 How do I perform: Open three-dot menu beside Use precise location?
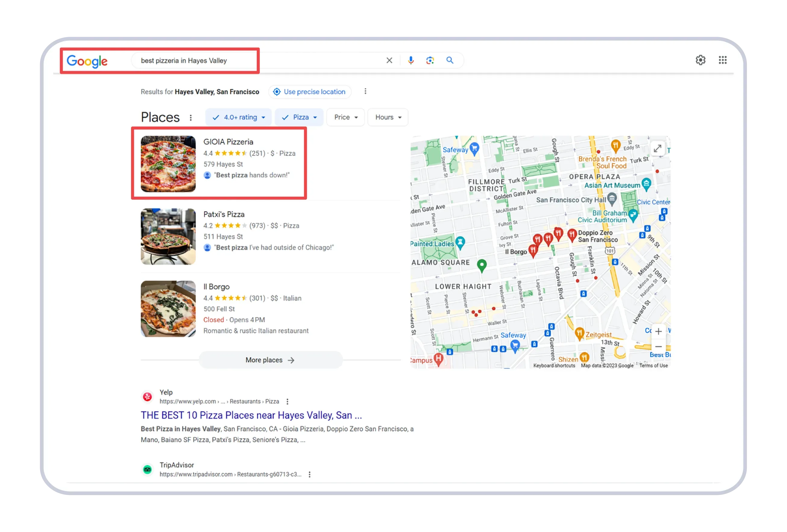click(x=365, y=91)
